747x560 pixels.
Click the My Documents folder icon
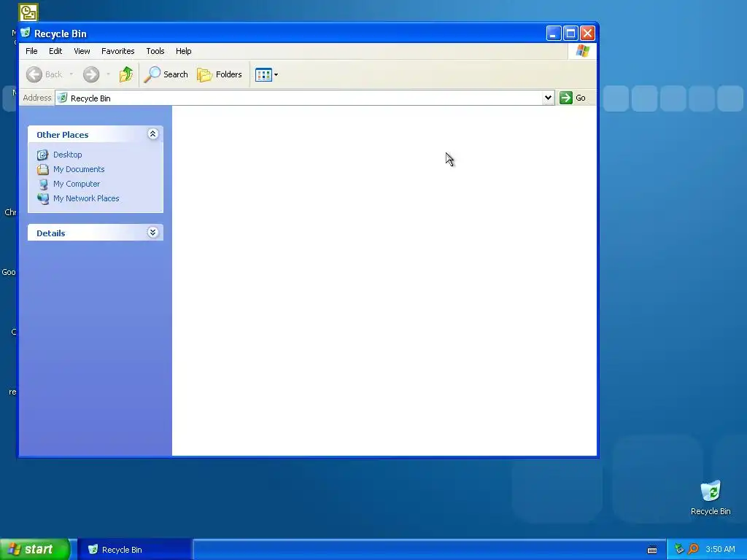click(x=43, y=169)
